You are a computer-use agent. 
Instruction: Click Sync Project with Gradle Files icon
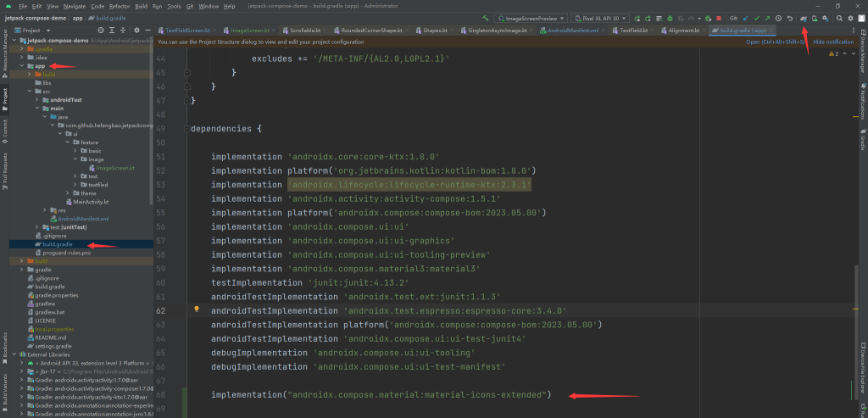coord(803,17)
